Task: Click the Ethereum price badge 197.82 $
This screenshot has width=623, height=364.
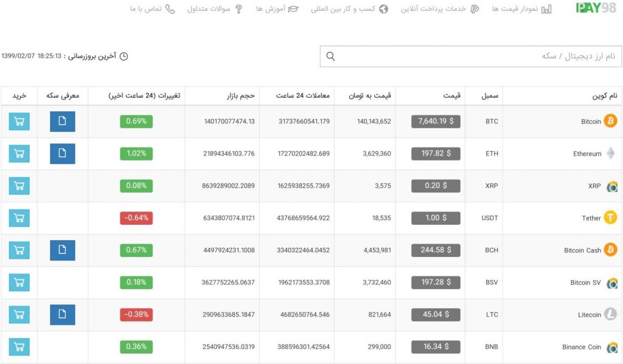Action: pyautogui.click(x=436, y=154)
